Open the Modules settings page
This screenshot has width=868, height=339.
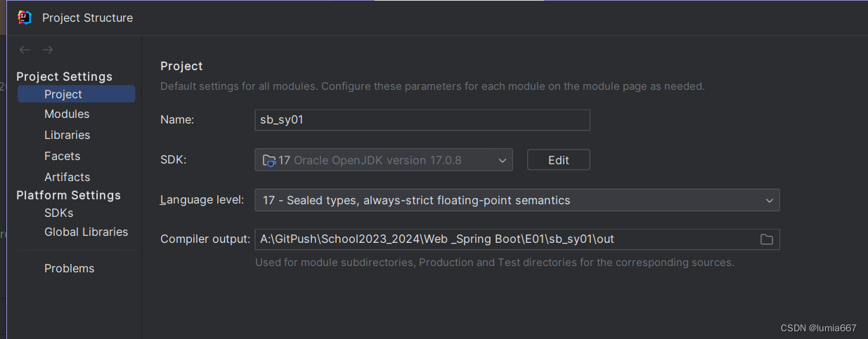coord(67,114)
